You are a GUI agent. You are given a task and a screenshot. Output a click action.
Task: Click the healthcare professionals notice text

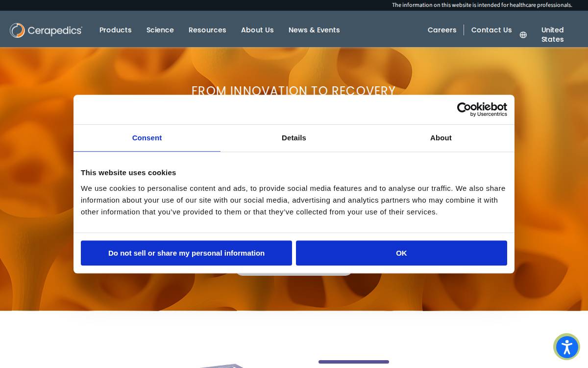[x=482, y=5]
